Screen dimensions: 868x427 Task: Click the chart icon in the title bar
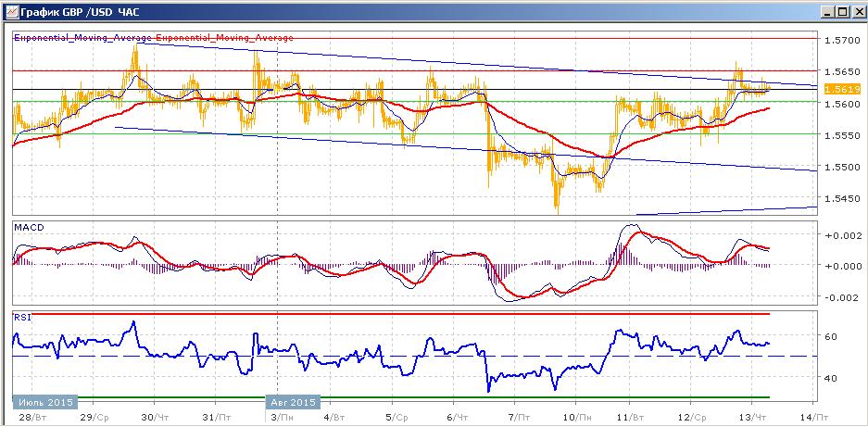[x=11, y=12]
